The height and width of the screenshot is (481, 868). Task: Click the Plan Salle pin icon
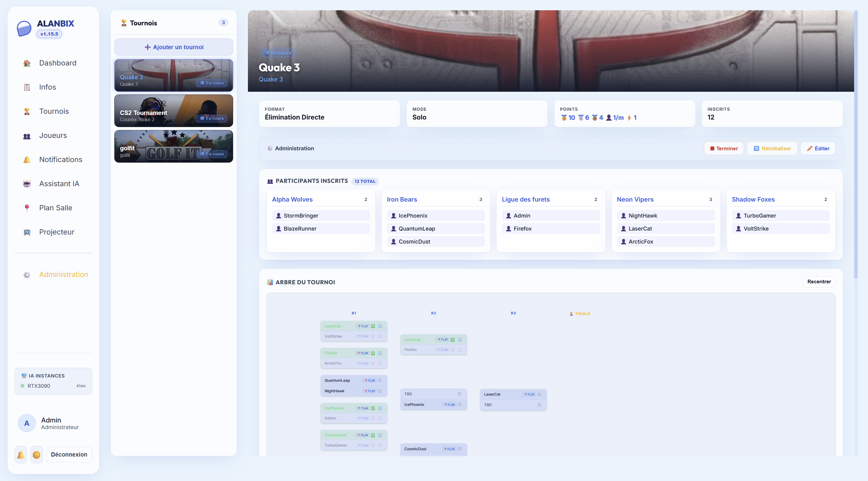(x=27, y=208)
